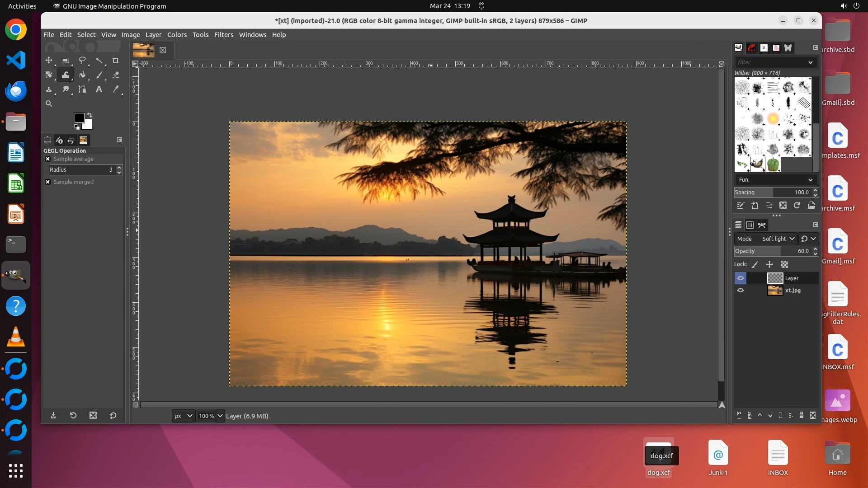Select the Crop tool
Screen dimensions: 868x488
115,60
